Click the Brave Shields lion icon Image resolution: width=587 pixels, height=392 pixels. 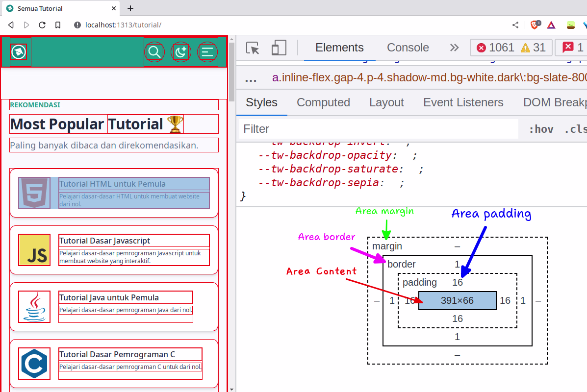(535, 25)
